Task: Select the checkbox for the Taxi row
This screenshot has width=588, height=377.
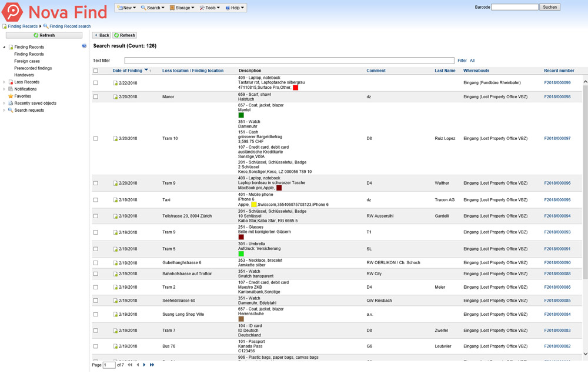Action: [x=96, y=200]
